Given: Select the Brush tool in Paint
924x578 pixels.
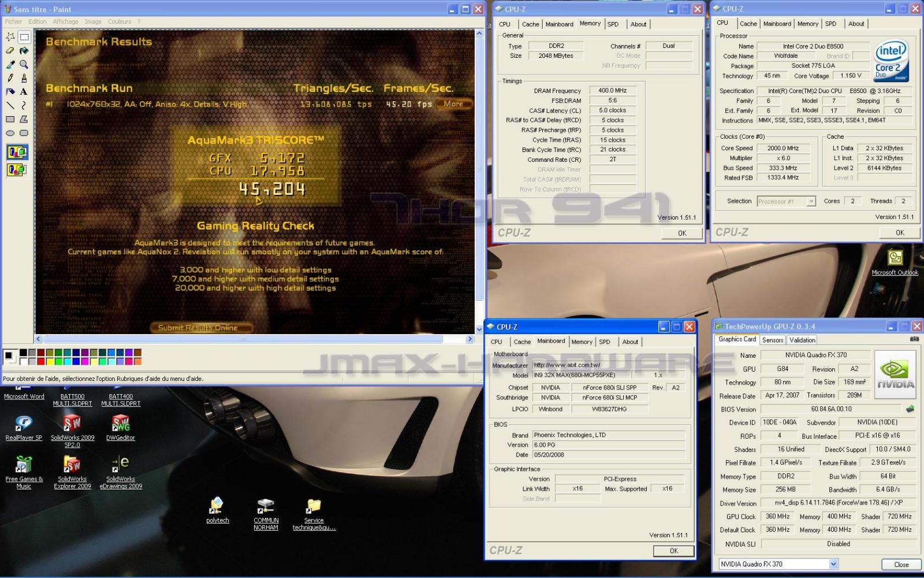Looking at the screenshot, I should (24, 77).
